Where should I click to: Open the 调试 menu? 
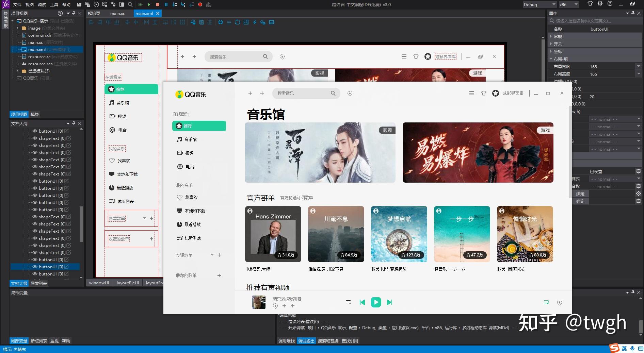(x=42, y=4)
